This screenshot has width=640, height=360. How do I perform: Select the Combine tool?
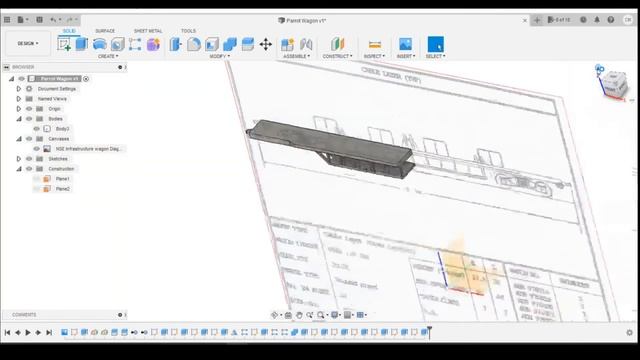230,44
